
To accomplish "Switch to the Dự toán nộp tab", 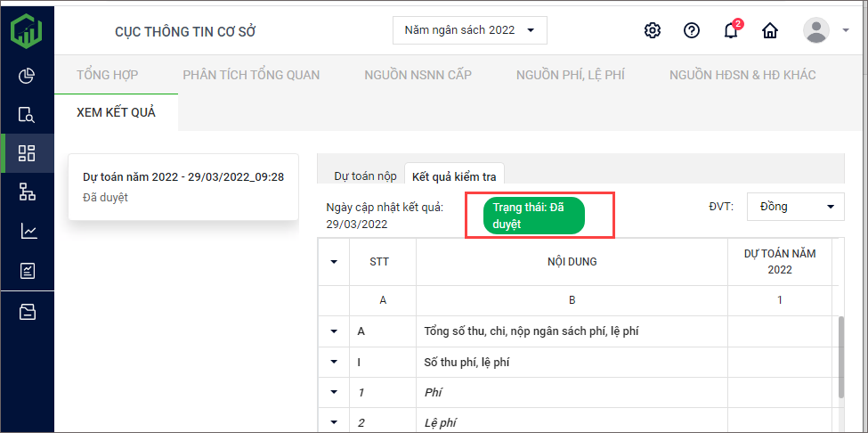I will click(x=365, y=176).
